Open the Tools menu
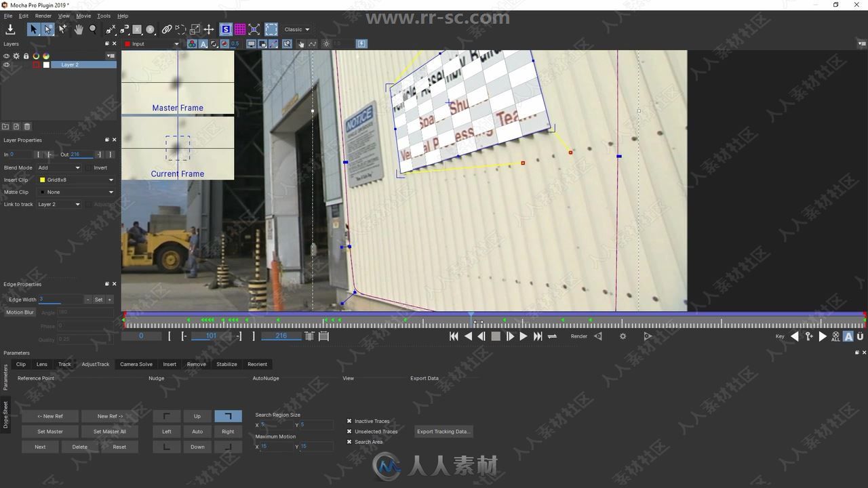The image size is (868, 488). point(104,16)
